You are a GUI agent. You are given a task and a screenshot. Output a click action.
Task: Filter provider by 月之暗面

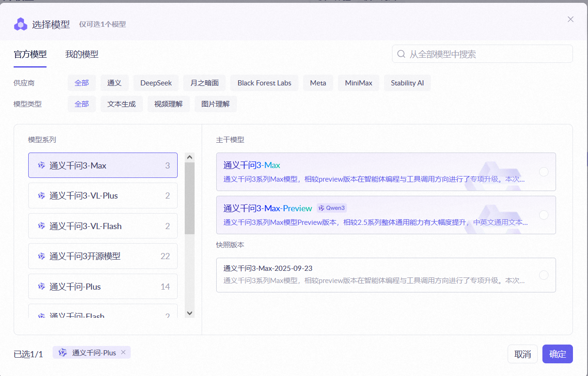coord(204,83)
